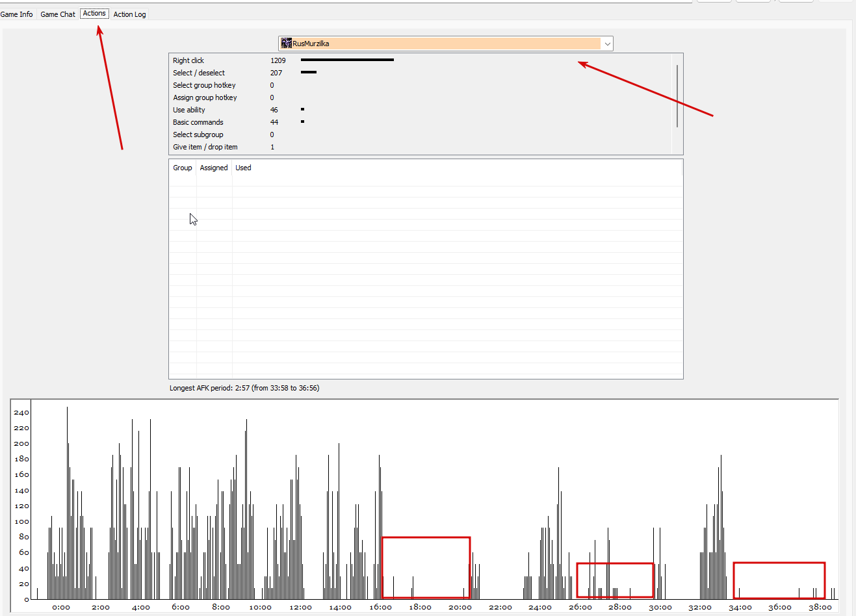Click the 240 APM axis label
Screen dimensions: 856x616
[x=21, y=413]
